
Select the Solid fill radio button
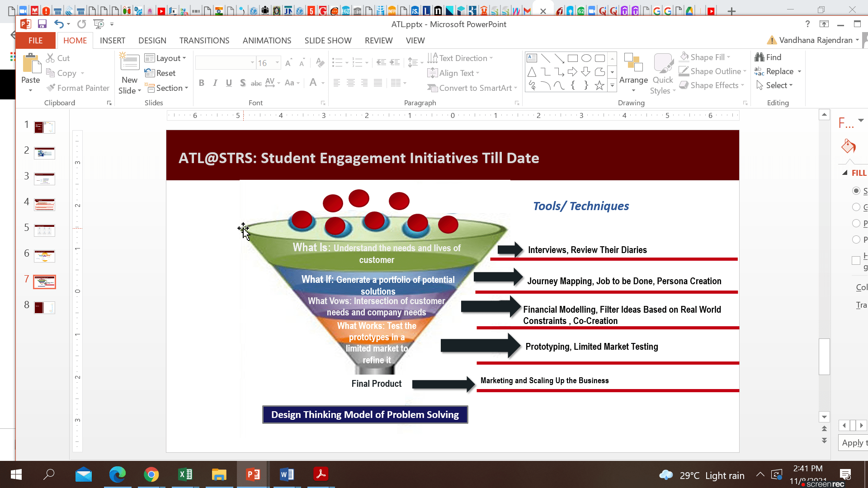(857, 191)
